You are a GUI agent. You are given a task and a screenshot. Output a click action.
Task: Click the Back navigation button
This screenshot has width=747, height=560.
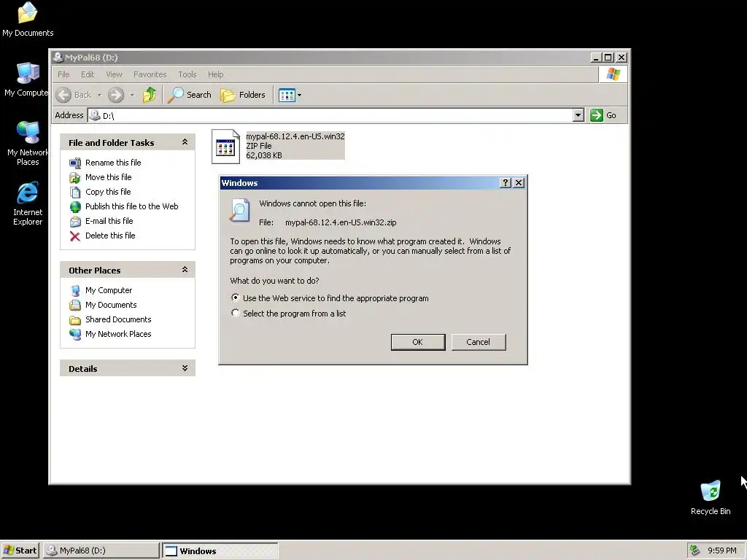point(74,95)
